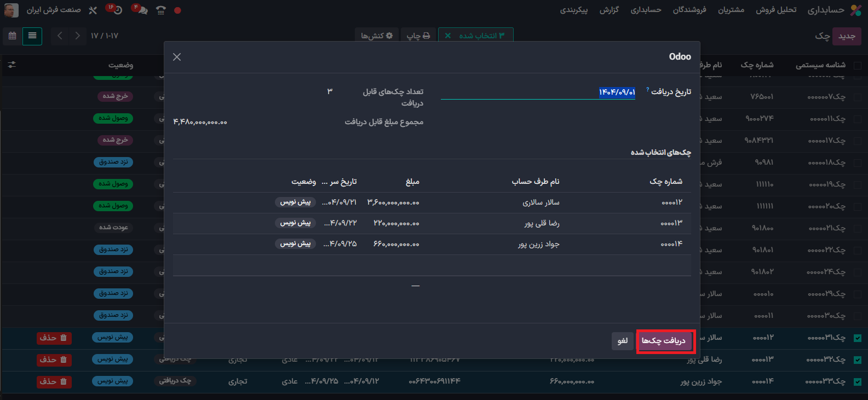Open the debug tools wrench icon
The height and width of the screenshot is (400, 868).
click(93, 10)
